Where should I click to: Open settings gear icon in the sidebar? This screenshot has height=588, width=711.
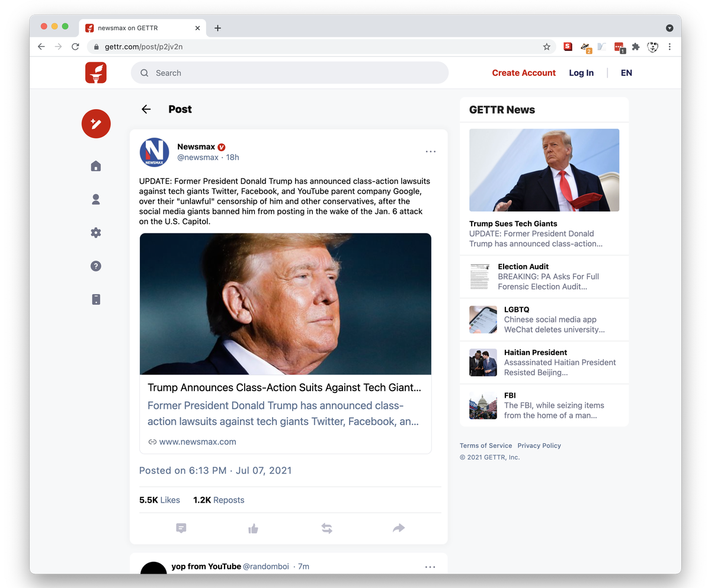tap(96, 233)
